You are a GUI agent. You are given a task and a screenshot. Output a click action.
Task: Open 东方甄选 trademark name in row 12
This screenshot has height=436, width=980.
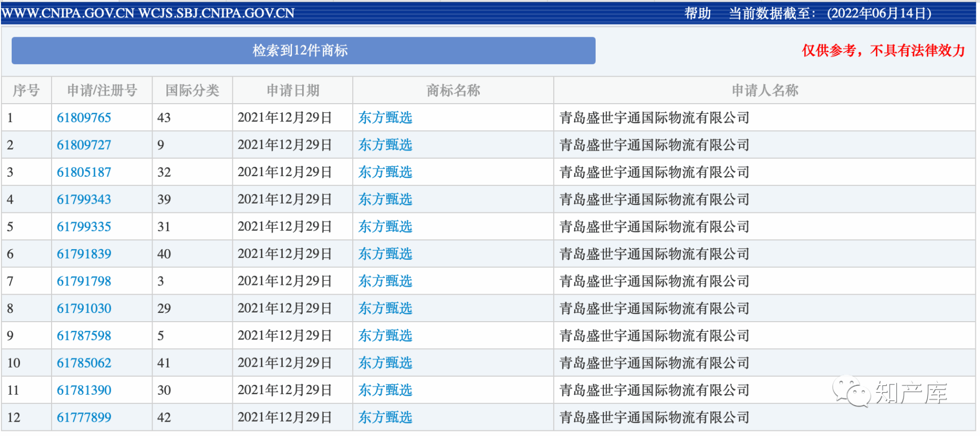[x=385, y=417]
